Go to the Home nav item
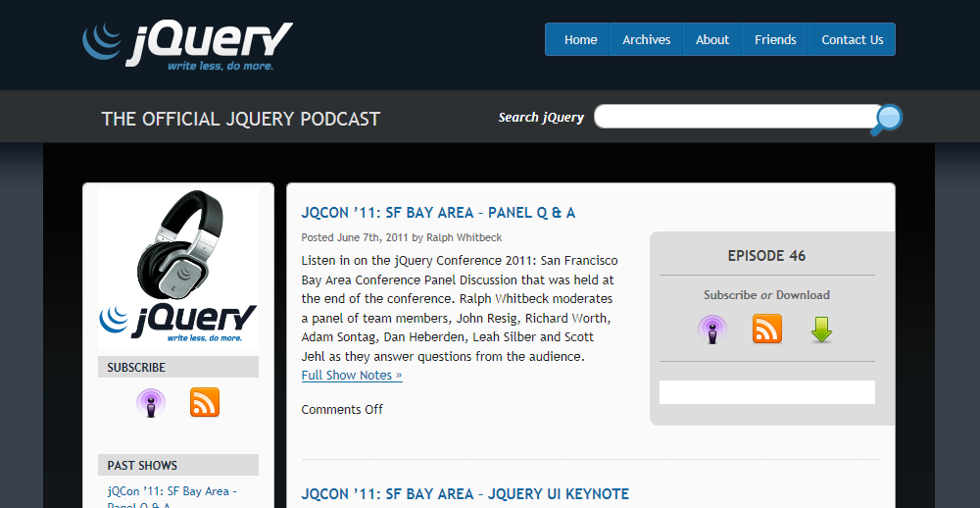This screenshot has height=508, width=980. click(580, 39)
